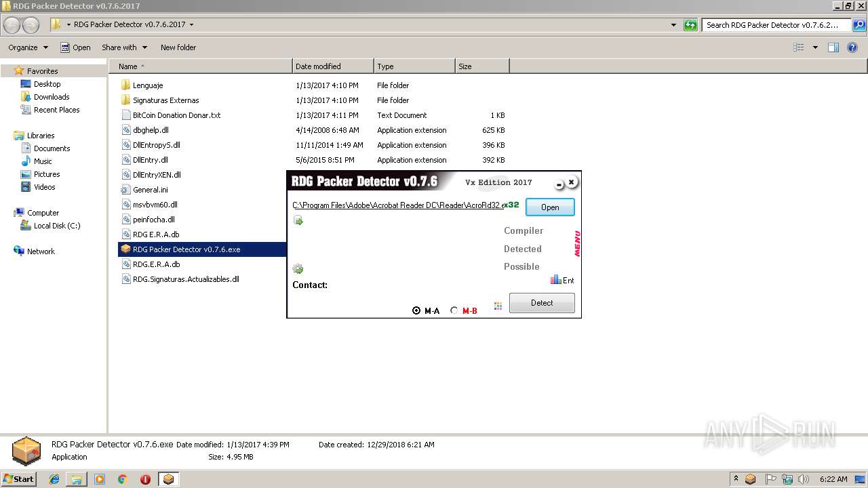Open Explorer help icon
The width and height of the screenshot is (868, 488).
click(x=852, y=47)
